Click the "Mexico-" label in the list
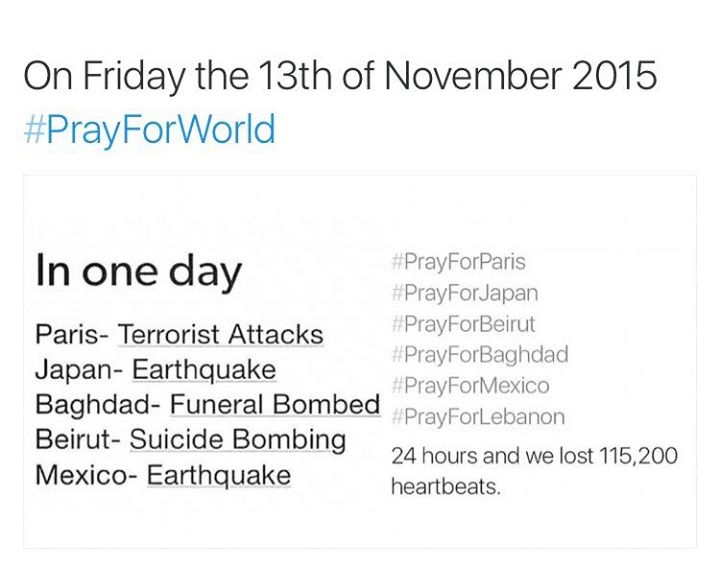 pyautogui.click(x=86, y=475)
